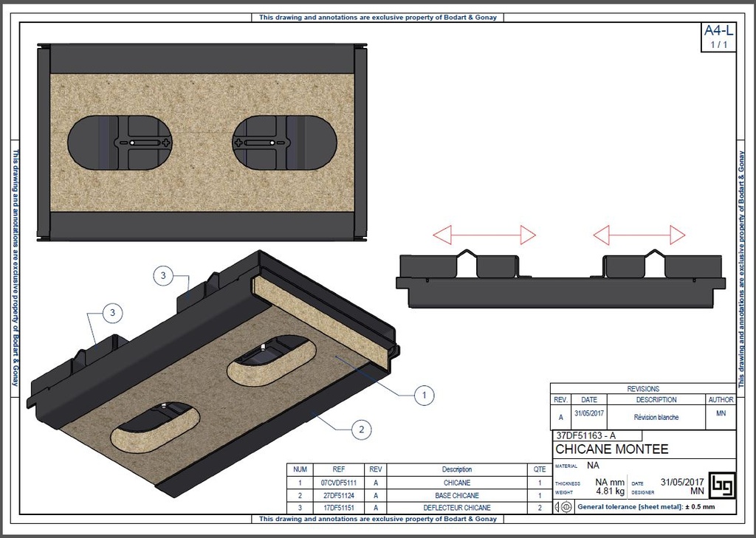
Task: Select the top property notice banner
Action: coord(377,17)
